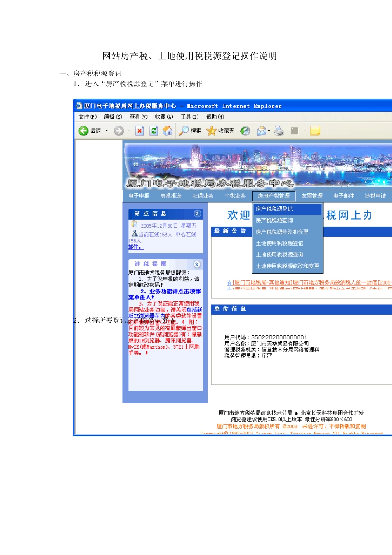Screen dimensions: 392x555
Task: Open the 厦门市地税局-其他通知 announcement link
Action: [312, 282]
